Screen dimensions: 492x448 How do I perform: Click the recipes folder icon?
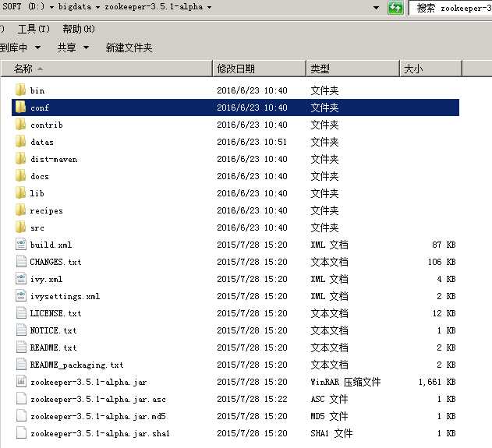click(x=21, y=210)
